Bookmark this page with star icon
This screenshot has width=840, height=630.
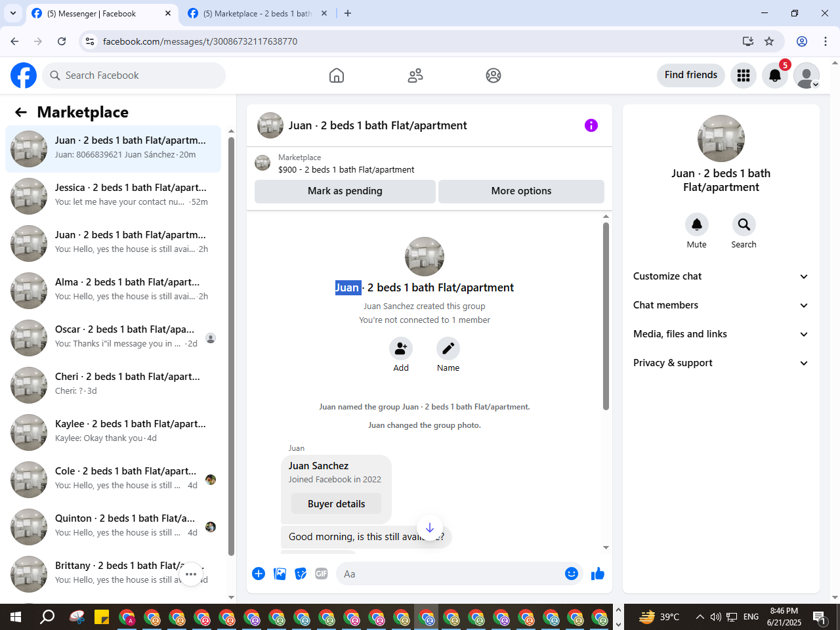pyautogui.click(x=769, y=41)
